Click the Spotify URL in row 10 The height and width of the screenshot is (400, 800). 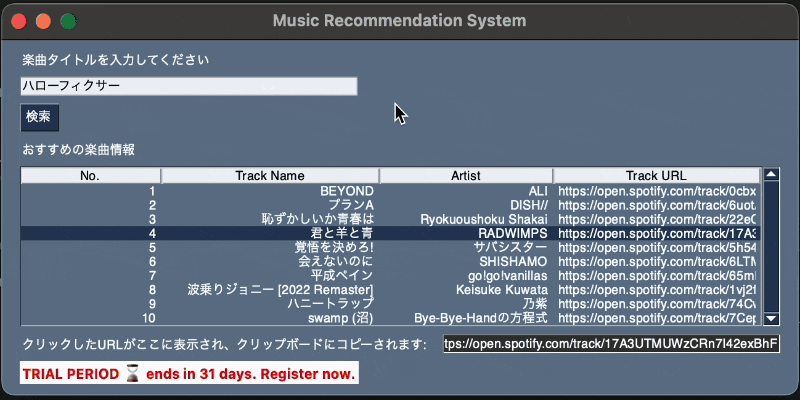coord(657,318)
